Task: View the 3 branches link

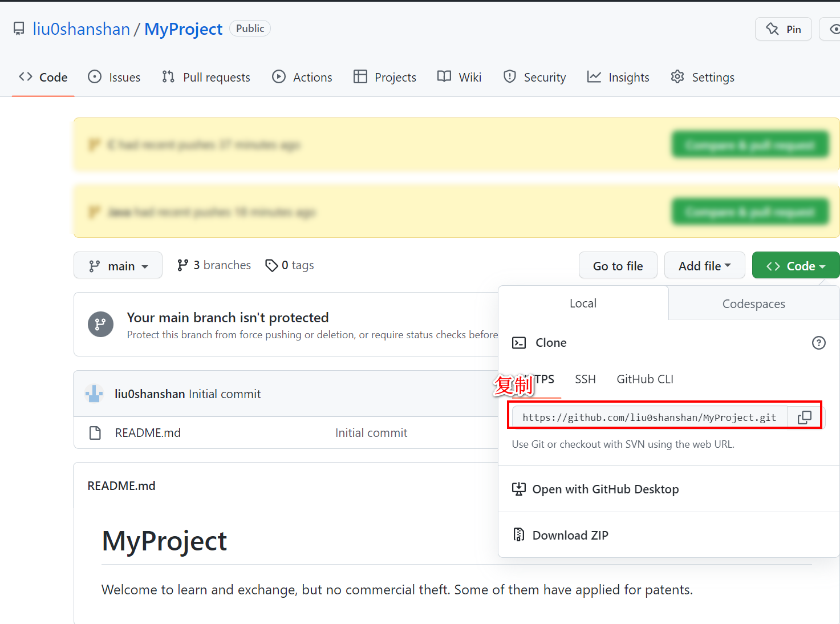Action: click(x=214, y=265)
